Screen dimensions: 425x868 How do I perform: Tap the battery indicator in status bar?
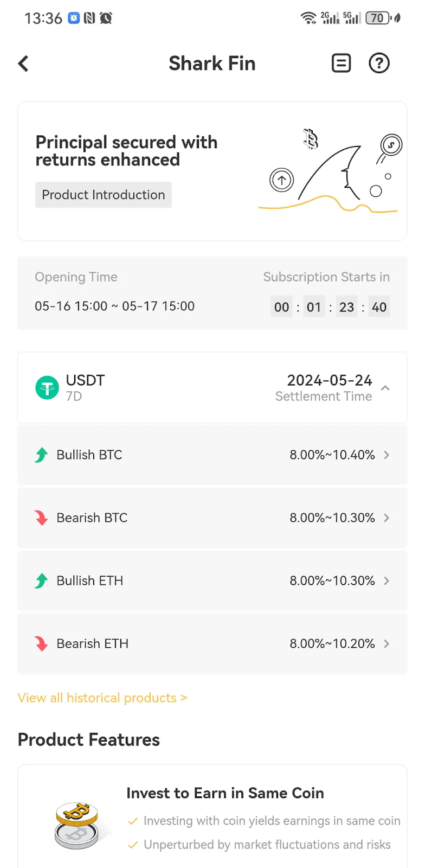click(x=379, y=18)
